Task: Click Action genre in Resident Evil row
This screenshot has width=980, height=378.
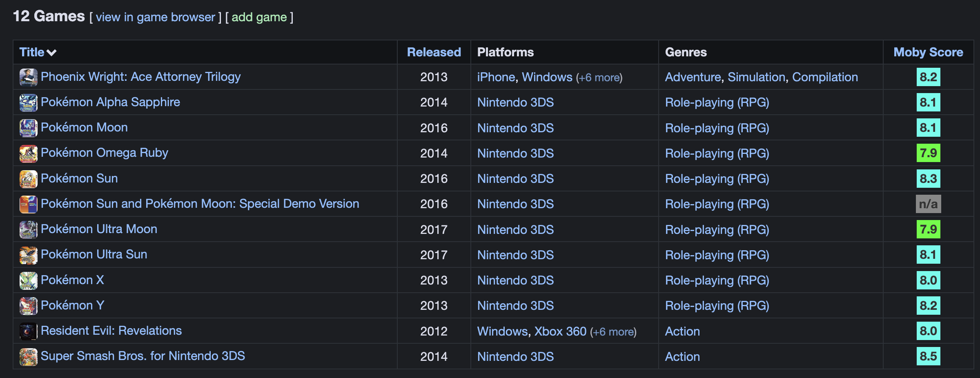Action: point(682,331)
